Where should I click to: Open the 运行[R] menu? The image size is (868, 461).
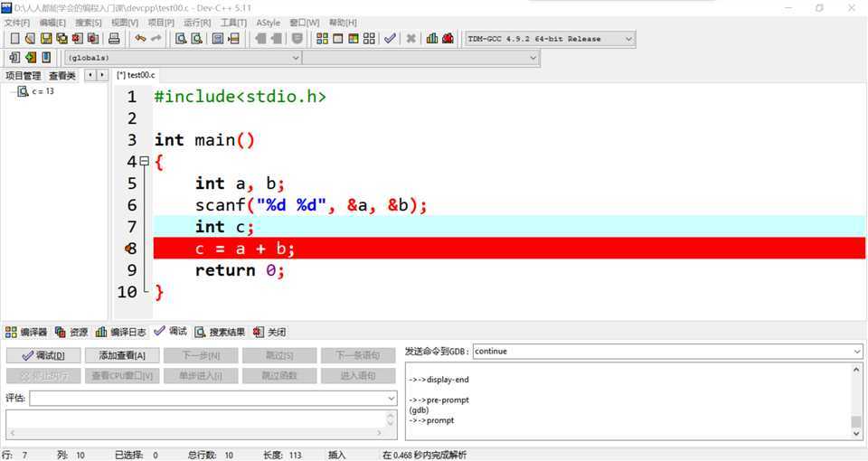tap(197, 23)
